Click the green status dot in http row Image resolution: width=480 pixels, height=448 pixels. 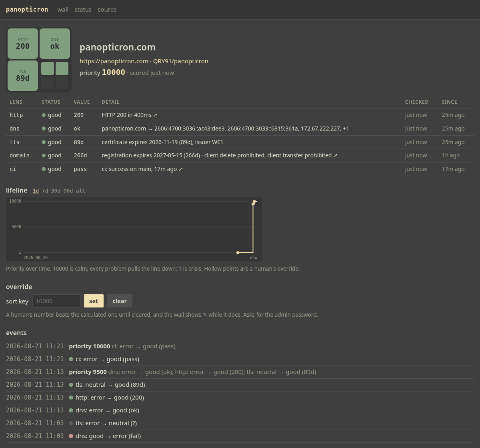pyautogui.click(x=44, y=115)
